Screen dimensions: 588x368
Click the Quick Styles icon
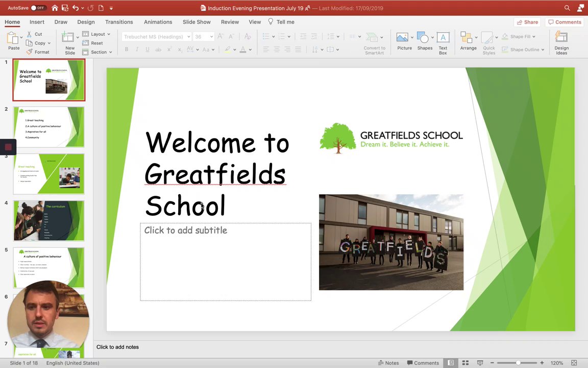point(487,37)
